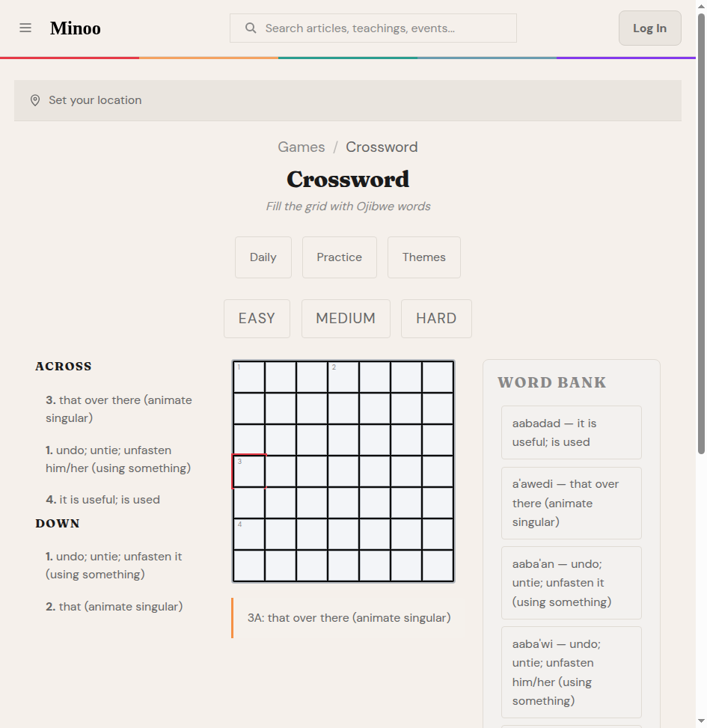
Task: Click the search magnifier icon
Action: (250, 28)
